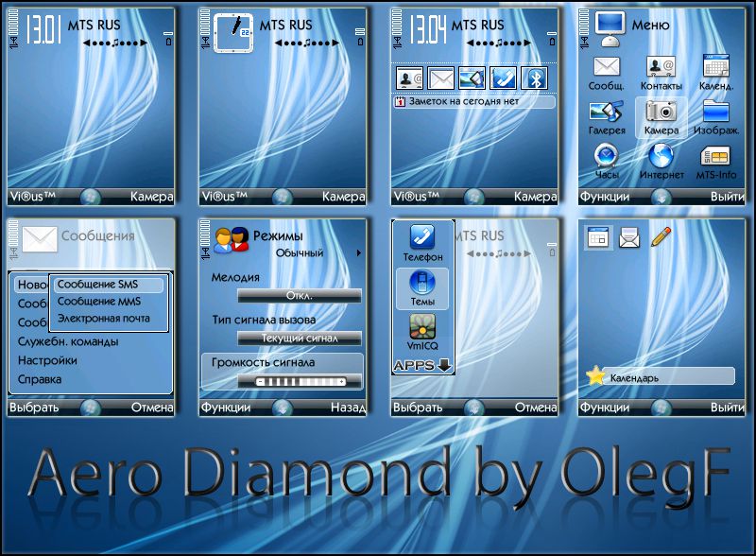Open the Изображ. folder icon
Image resolution: width=756 pixels, height=556 pixels.
click(717, 112)
